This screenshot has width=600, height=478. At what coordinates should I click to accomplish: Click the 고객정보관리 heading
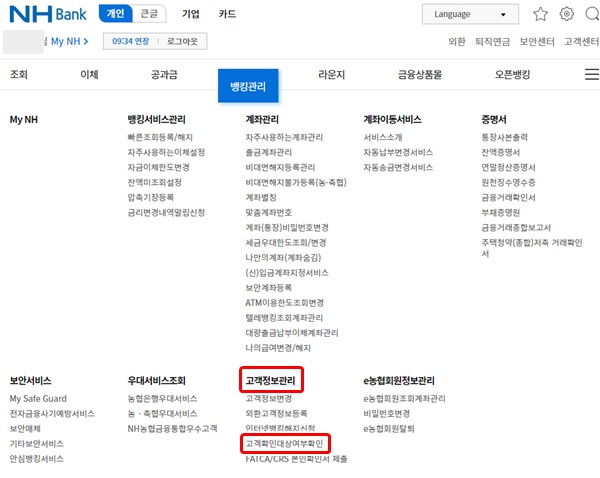[271, 380]
